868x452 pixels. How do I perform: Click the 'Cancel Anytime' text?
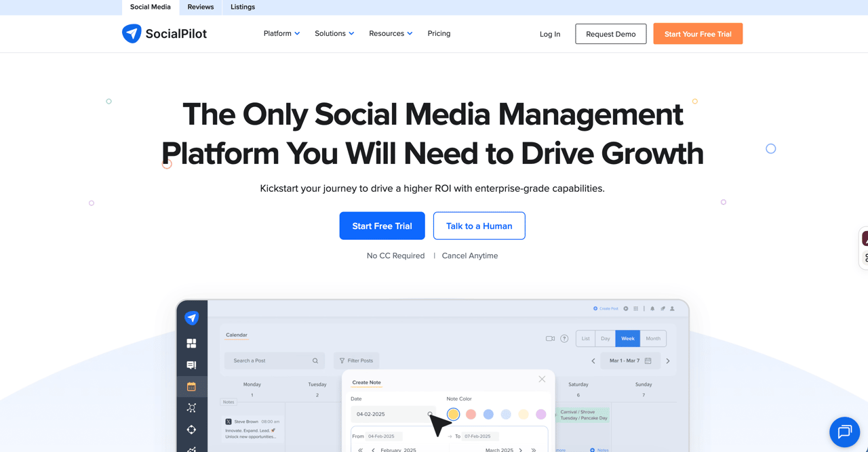coord(470,255)
